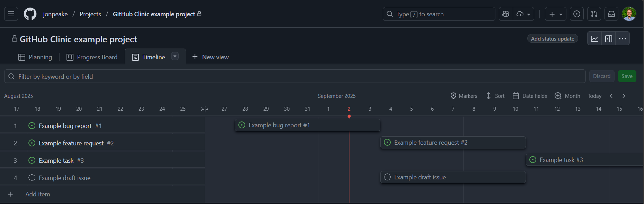
Task: Click the table column resize handle icon
Action: point(205,109)
